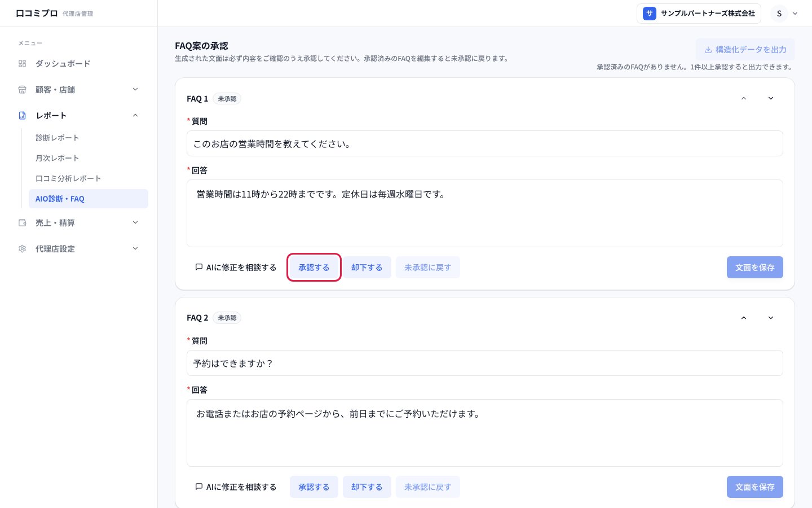
Task: Expand the 代理店設定 menu chevron
Action: pyautogui.click(x=135, y=248)
